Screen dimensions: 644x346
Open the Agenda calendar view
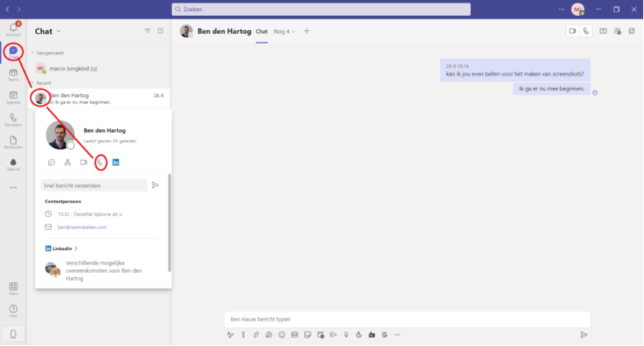12,97
